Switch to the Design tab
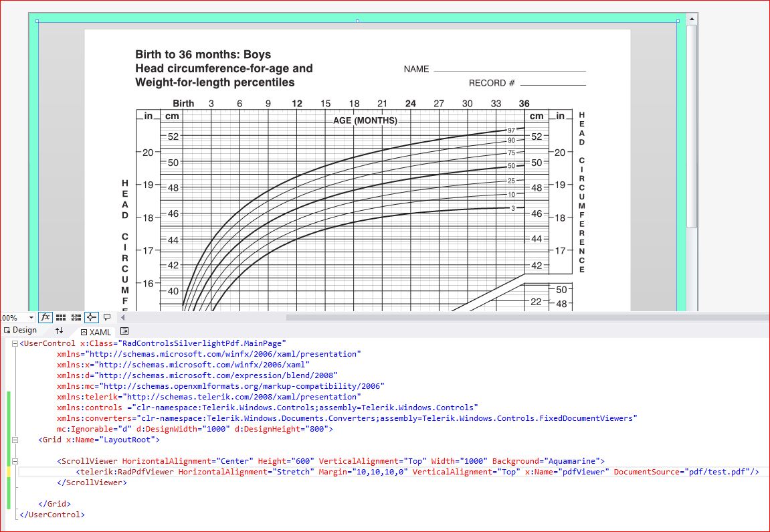770x532 pixels. (x=20, y=330)
